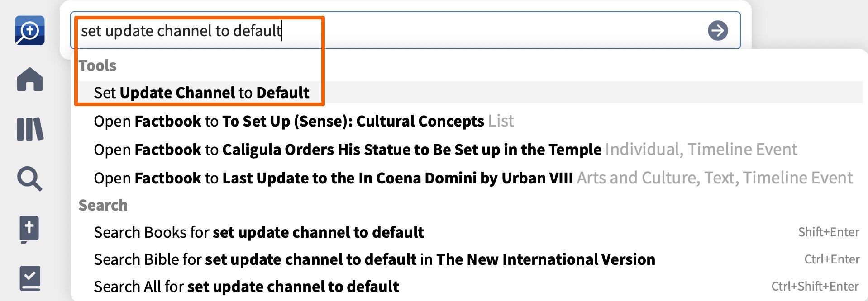Open the Search magnifier icon in sidebar
Image resolution: width=868 pixels, height=301 pixels.
[x=30, y=179]
